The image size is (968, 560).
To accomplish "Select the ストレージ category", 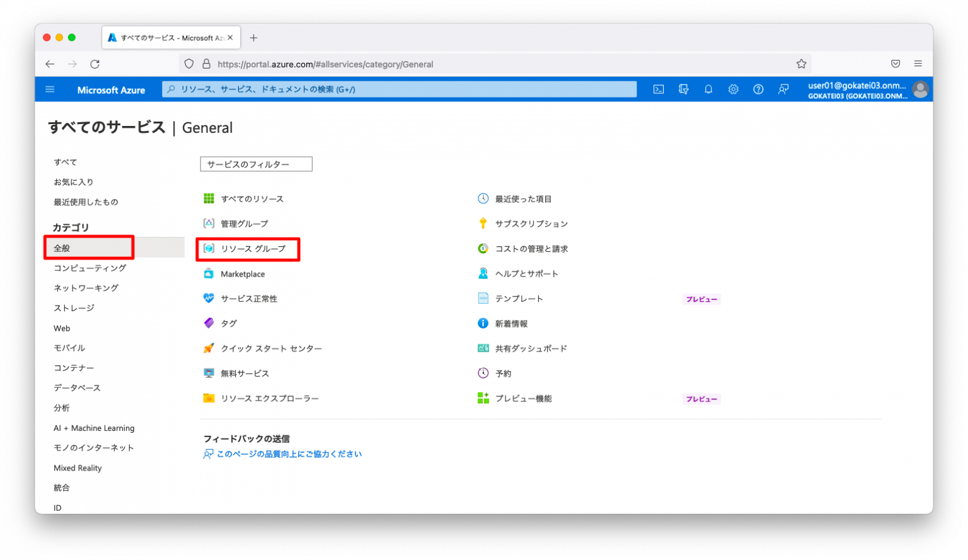I will pyautogui.click(x=74, y=308).
